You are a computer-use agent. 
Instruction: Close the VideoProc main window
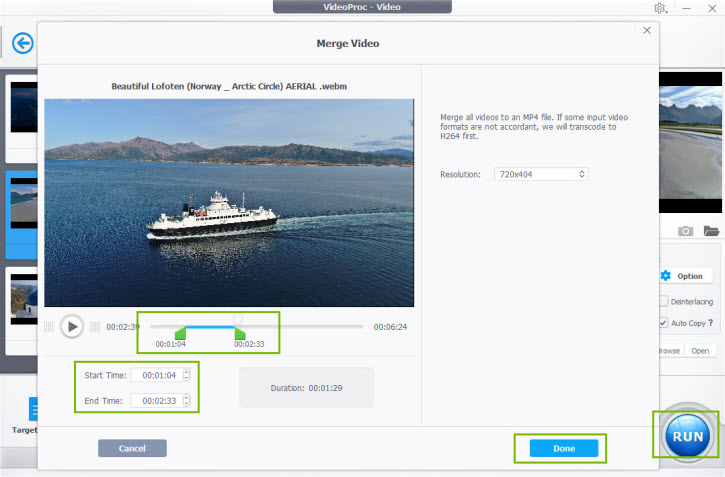(x=712, y=8)
